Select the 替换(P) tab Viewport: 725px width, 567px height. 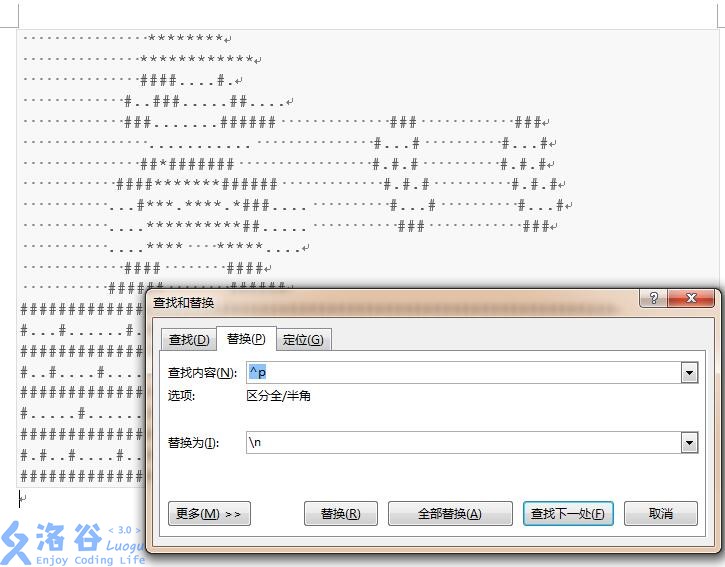(246, 339)
